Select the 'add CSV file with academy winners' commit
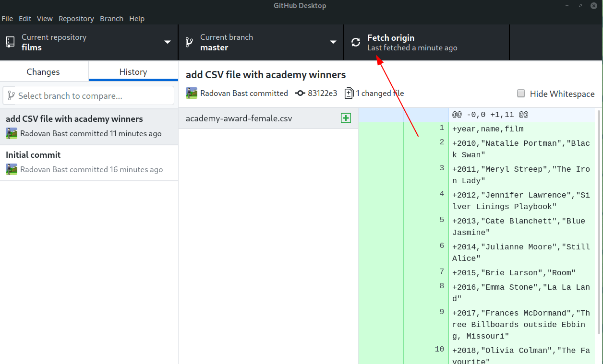This screenshot has width=603, height=364. [89, 127]
